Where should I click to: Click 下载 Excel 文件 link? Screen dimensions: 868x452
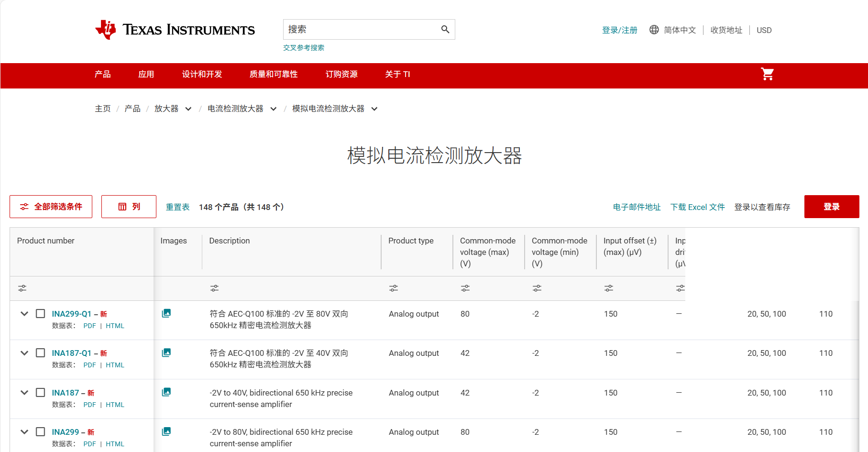[697, 207]
